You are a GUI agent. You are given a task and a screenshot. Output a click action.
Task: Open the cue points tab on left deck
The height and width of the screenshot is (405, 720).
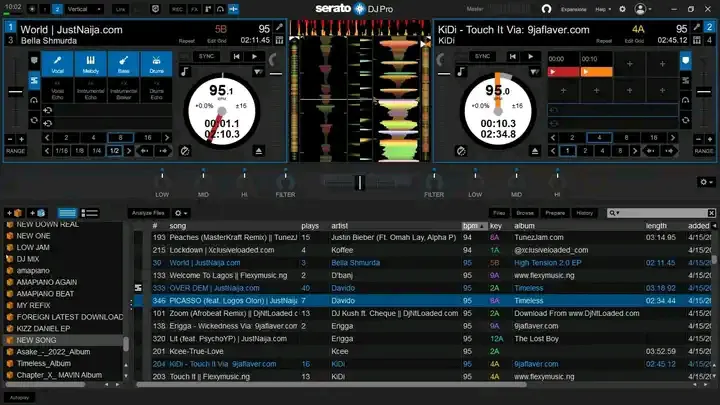coord(34,61)
